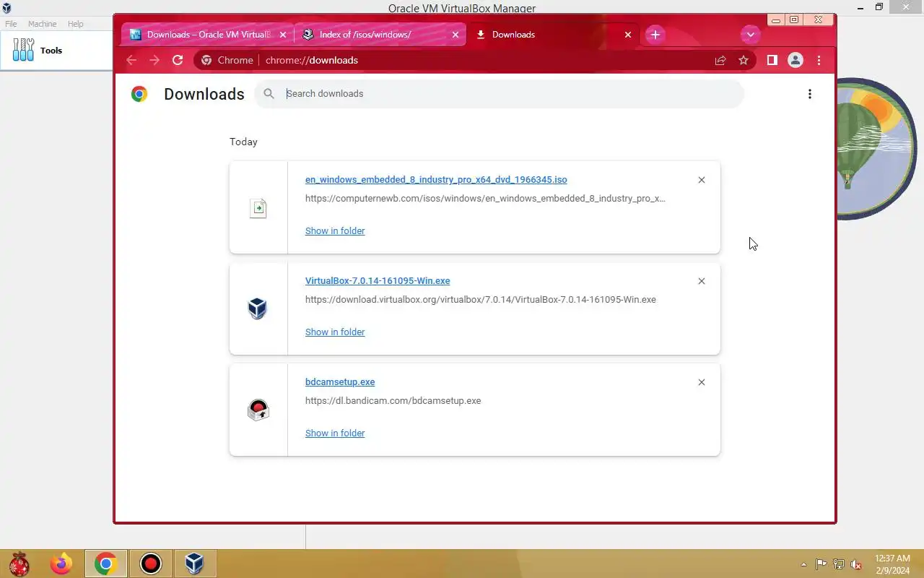Viewport: 924px width, 578px height.
Task: Show hidden system tray icons
Action: [804, 564]
